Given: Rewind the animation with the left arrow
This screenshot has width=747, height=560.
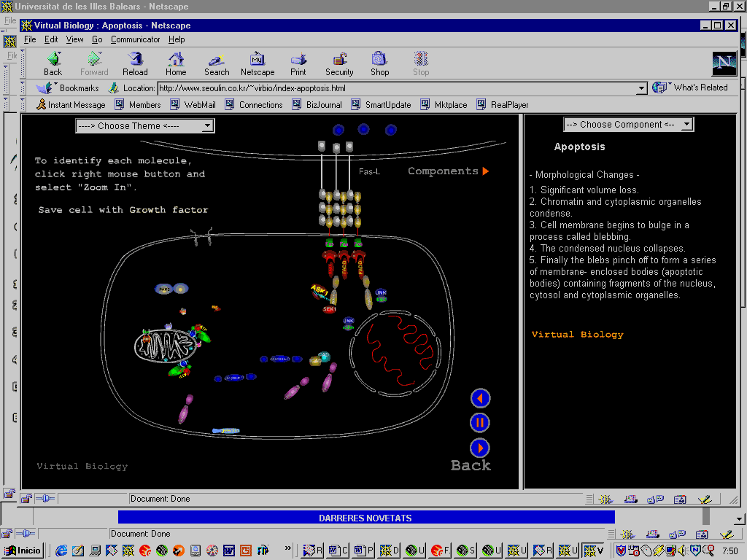Looking at the screenshot, I should 480,398.
